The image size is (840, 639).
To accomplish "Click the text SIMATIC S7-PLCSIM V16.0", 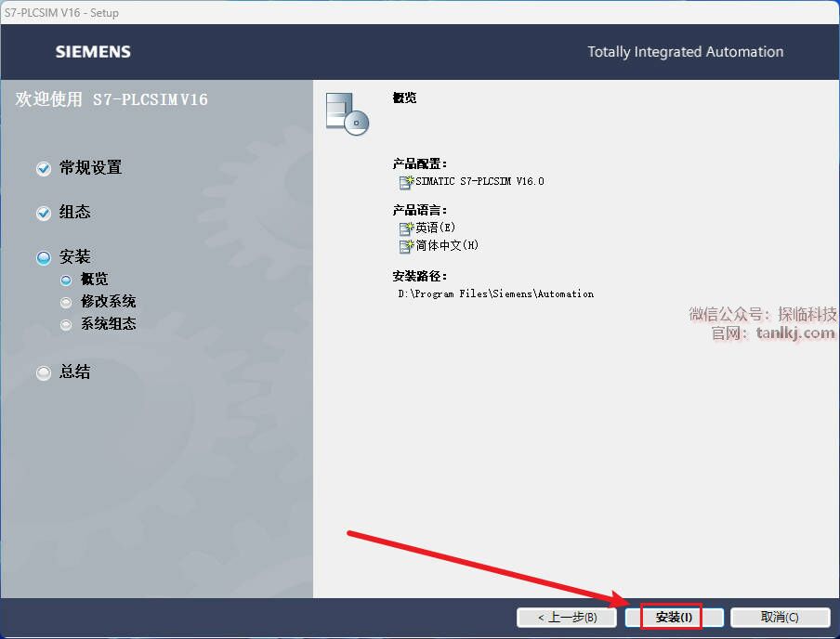I will (479, 182).
